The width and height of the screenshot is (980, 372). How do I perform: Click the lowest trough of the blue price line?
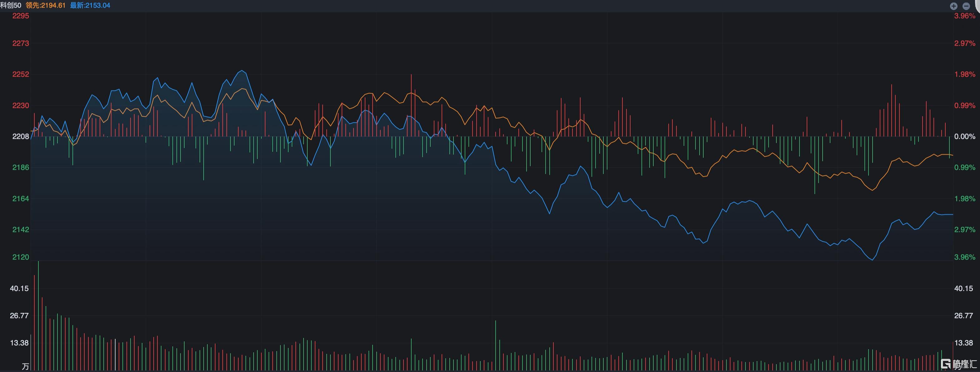pos(872,260)
